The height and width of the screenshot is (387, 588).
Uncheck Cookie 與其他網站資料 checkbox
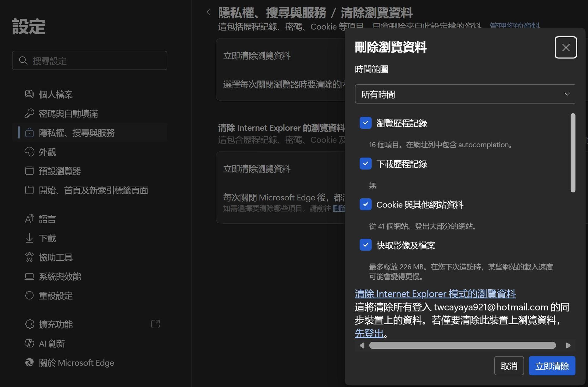[x=365, y=204]
